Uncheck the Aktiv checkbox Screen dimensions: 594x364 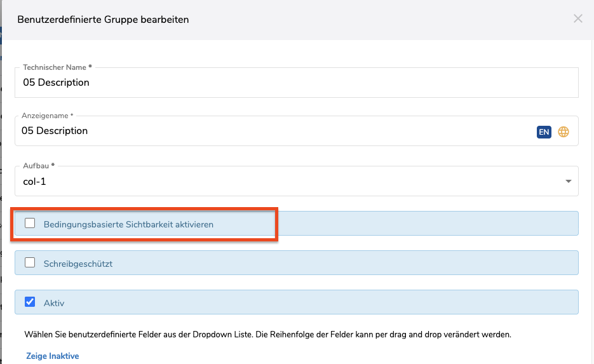click(30, 302)
